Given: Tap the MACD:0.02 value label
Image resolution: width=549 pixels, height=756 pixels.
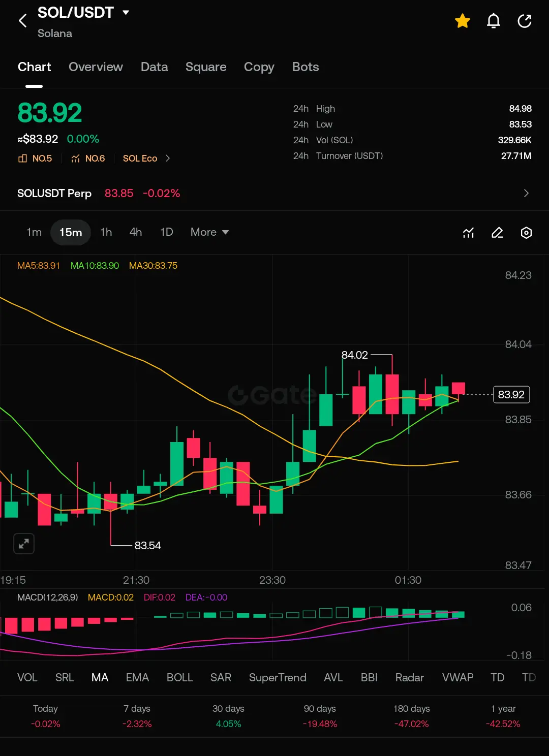Looking at the screenshot, I should [111, 597].
